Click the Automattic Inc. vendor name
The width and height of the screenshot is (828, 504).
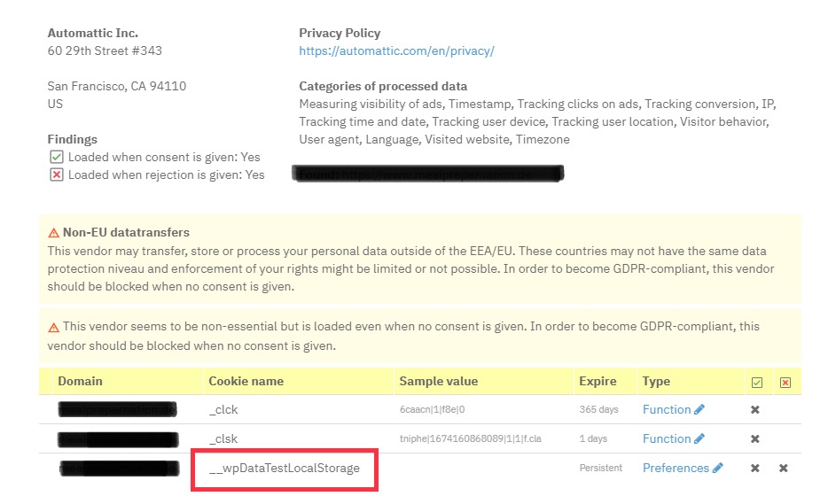(93, 33)
